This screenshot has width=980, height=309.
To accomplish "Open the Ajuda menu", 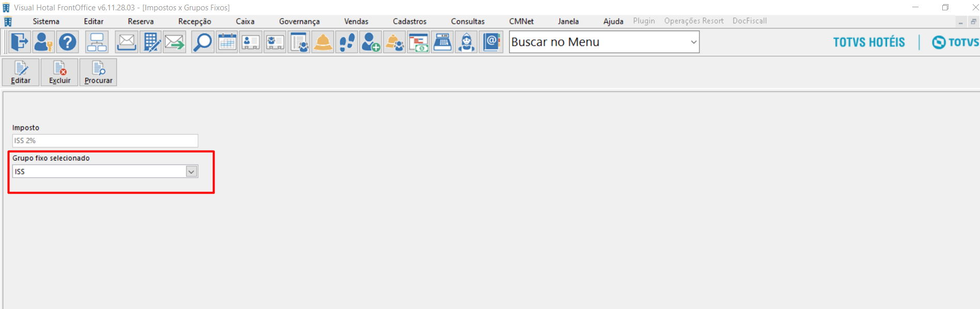I will pyautogui.click(x=613, y=21).
